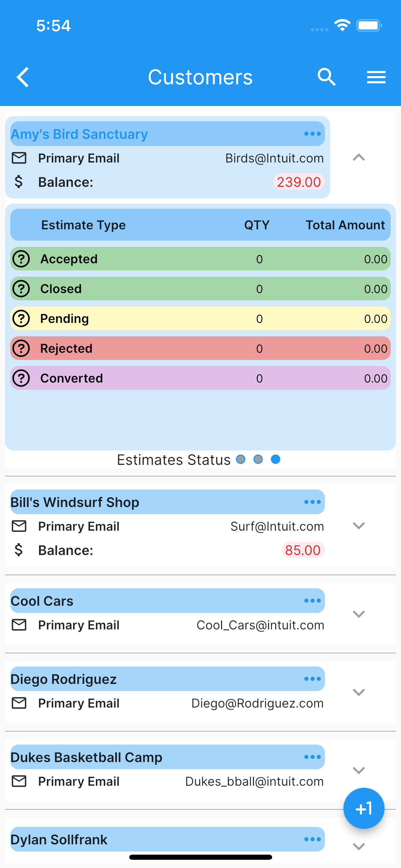Tap the back arrow in header
The width and height of the screenshot is (401, 868).
(x=23, y=77)
